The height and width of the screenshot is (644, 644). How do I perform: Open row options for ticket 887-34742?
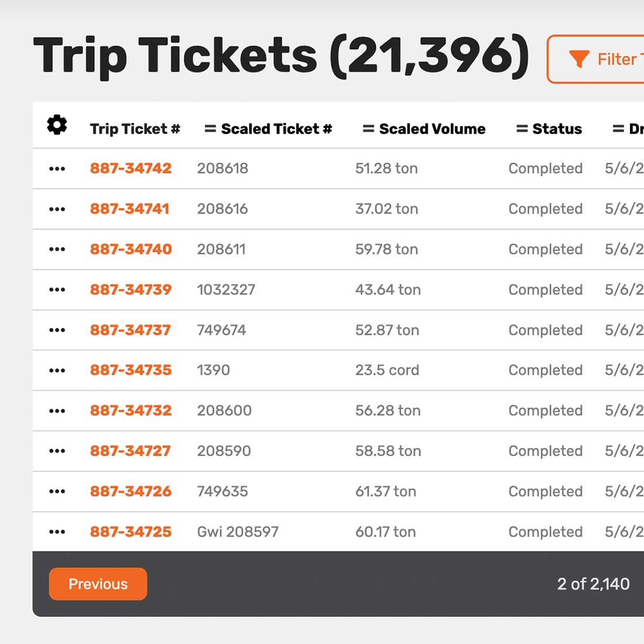click(57, 169)
